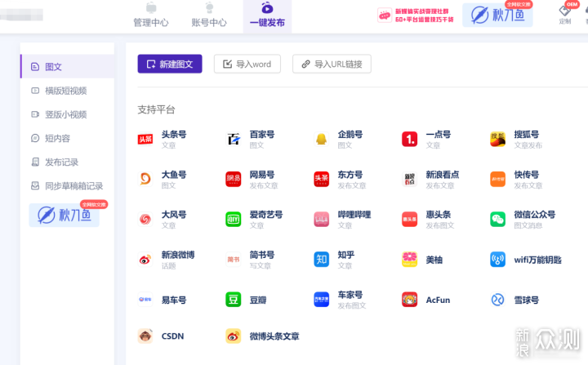
Task: Select 横版短视频 in the sidebar
Action: [68, 91]
